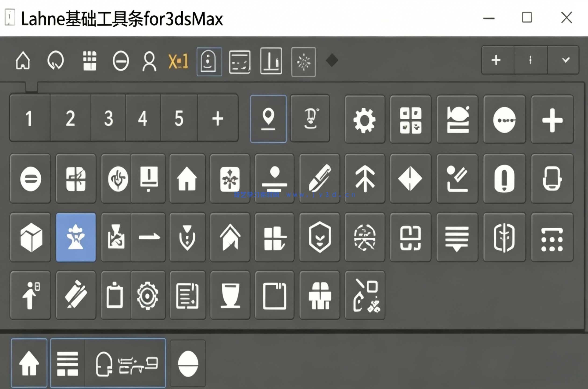
Task: Expand the stacked lines with down arrow
Action: coord(457,237)
